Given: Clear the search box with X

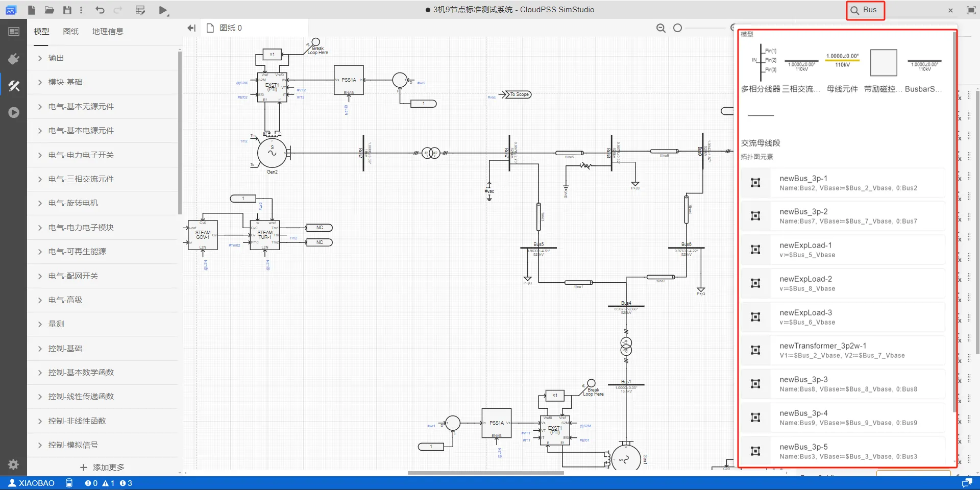Looking at the screenshot, I should coord(950,10).
